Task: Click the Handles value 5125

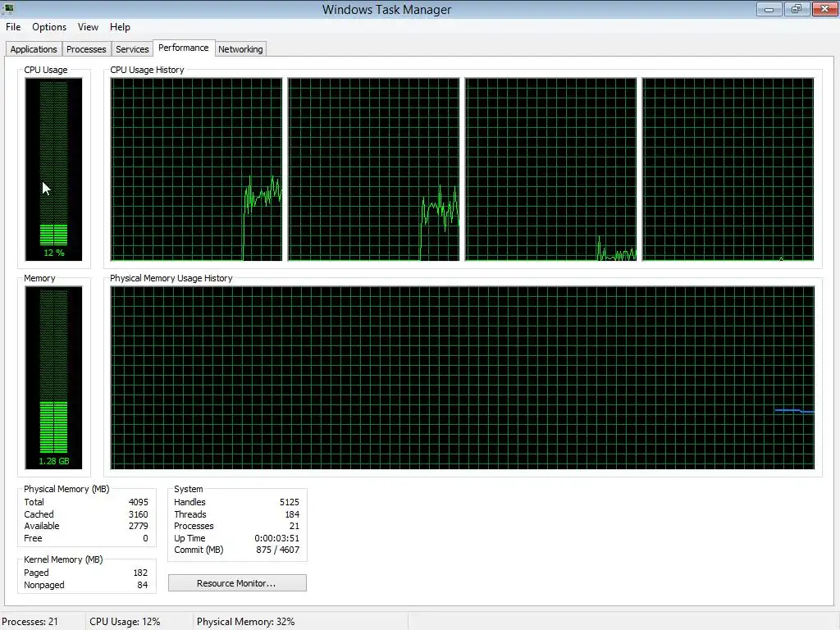Action: 290,502
